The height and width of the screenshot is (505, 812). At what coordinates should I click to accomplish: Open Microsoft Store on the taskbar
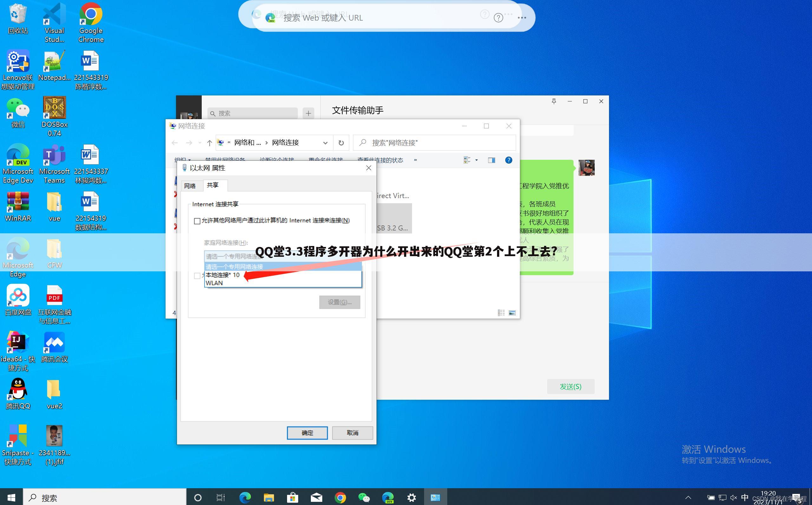click(x=292, y=498)
